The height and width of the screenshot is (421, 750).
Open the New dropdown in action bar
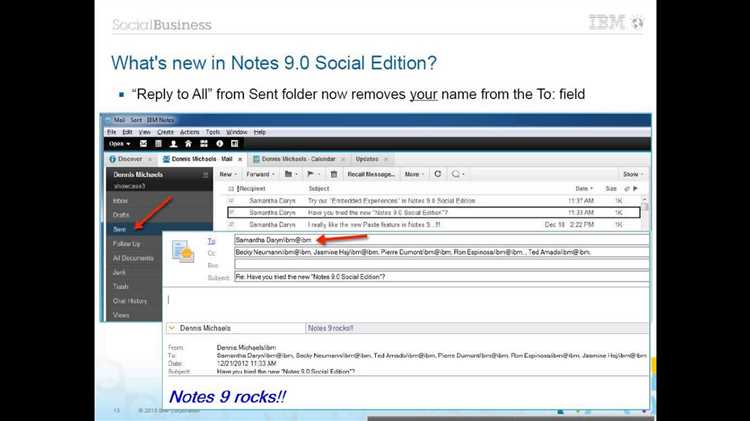pos(229,174)
